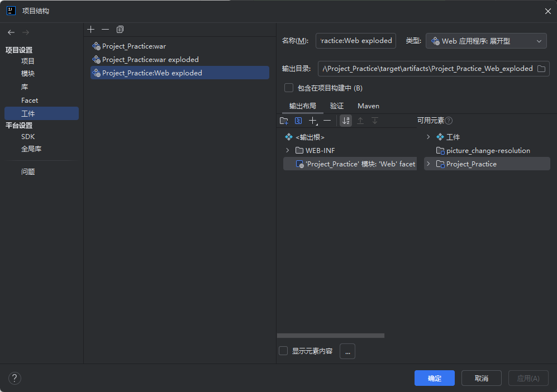This screenshot has width=557, height=392.
Task: Select 工件 in the sidebar
Action: pos(41,113)
